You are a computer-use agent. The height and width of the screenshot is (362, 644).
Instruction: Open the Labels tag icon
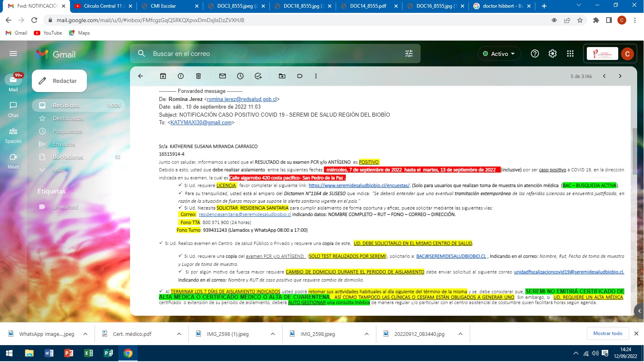click(x=300, y=76)
